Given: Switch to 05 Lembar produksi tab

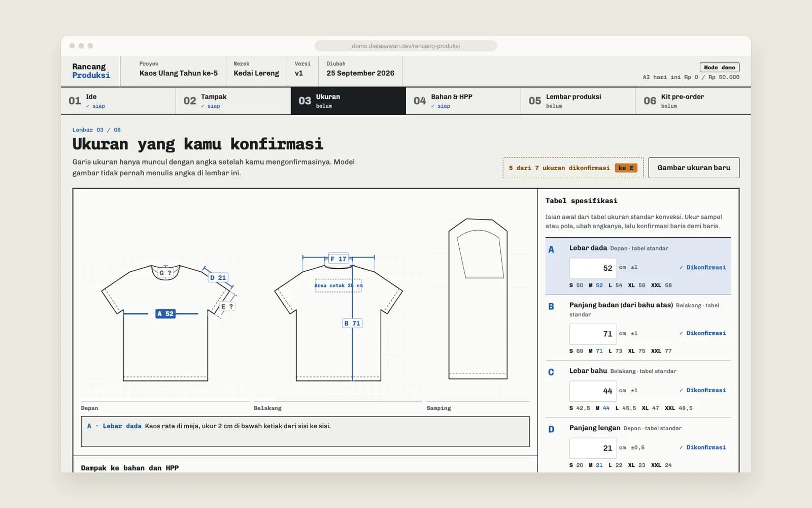Looking at the screenshot, I should [x=578, y=101].
